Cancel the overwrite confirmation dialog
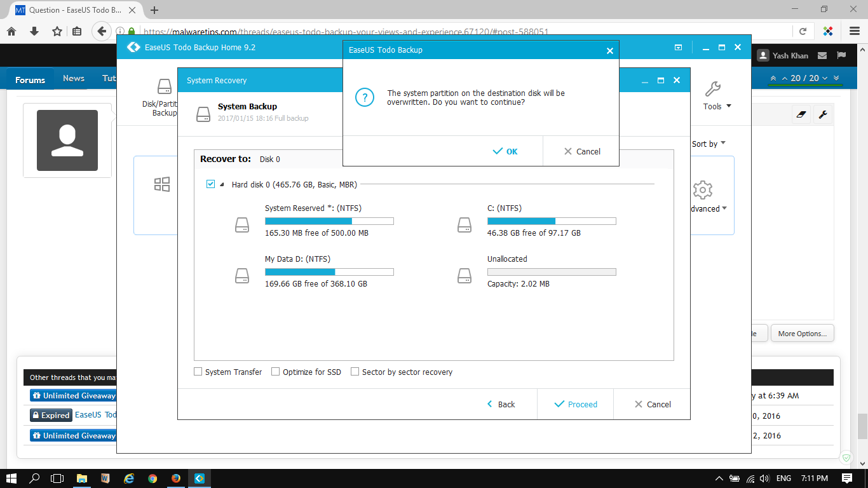 581,151
